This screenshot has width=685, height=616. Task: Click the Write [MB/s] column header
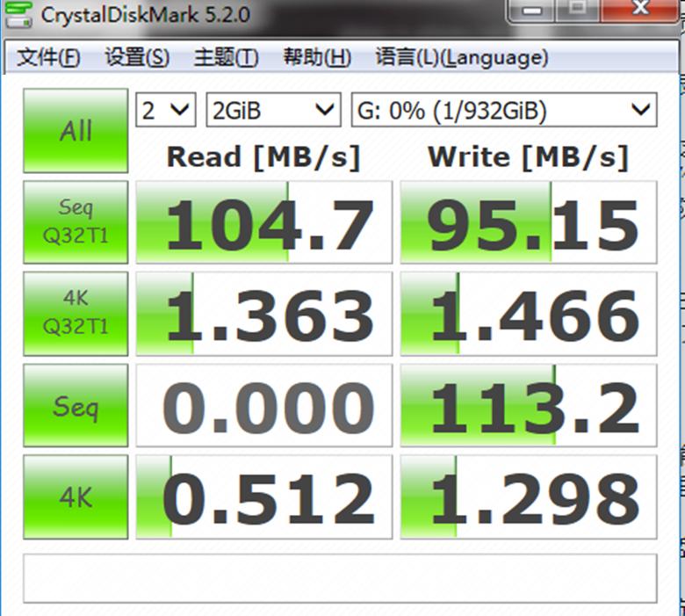click(x=528, y=157)
